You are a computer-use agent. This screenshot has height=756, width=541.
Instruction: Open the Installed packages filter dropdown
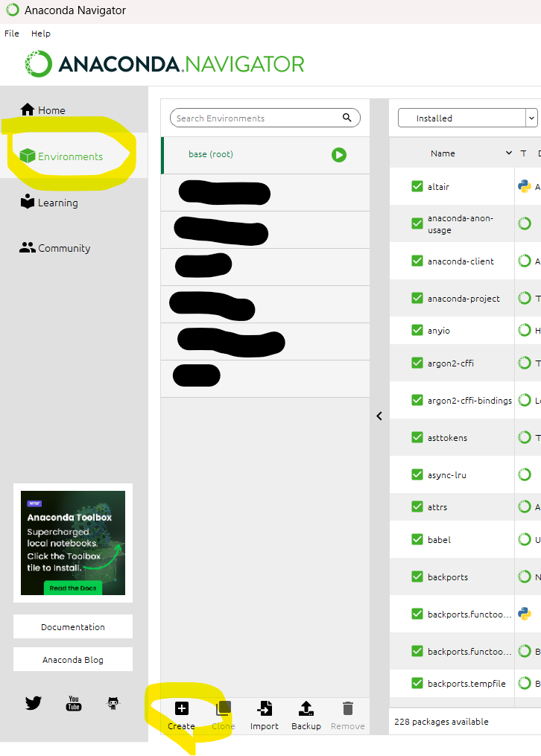pyautogui.click(x=468, y=118)
